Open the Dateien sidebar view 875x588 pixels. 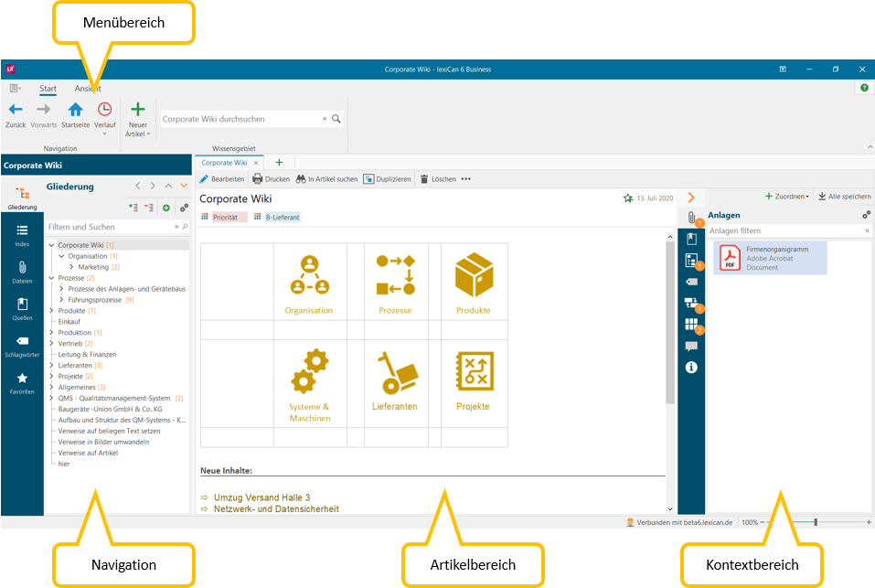tap(22, 273)
